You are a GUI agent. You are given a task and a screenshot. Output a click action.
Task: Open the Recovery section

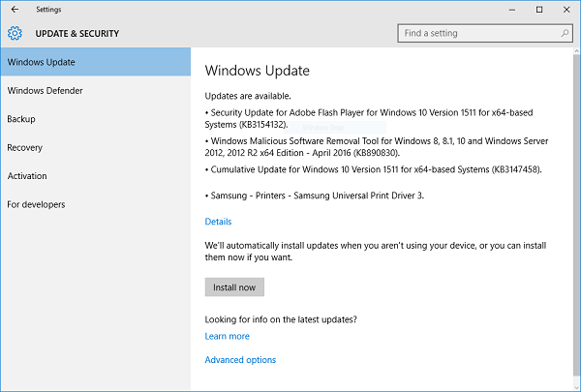click(x=96, y=147)
